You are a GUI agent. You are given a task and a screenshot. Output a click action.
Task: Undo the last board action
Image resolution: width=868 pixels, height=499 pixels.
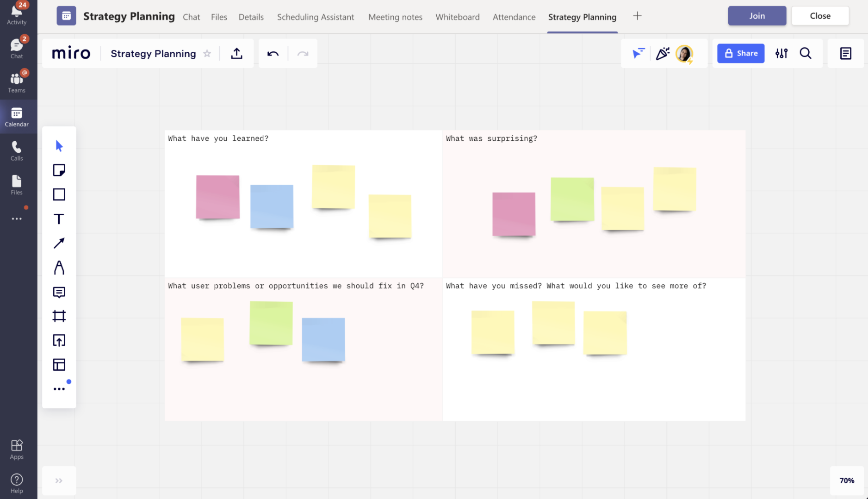[273, 54]
